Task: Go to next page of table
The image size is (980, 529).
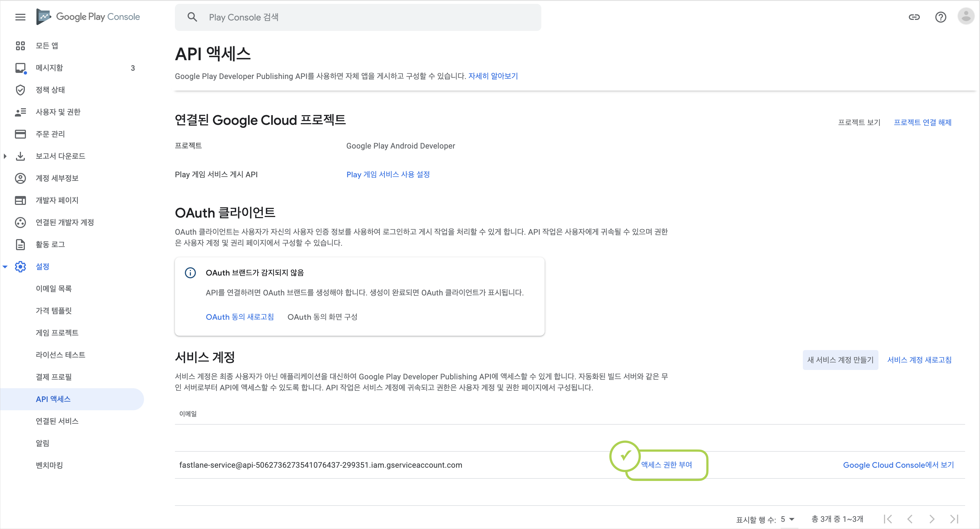Action: [x=932, y=519]
